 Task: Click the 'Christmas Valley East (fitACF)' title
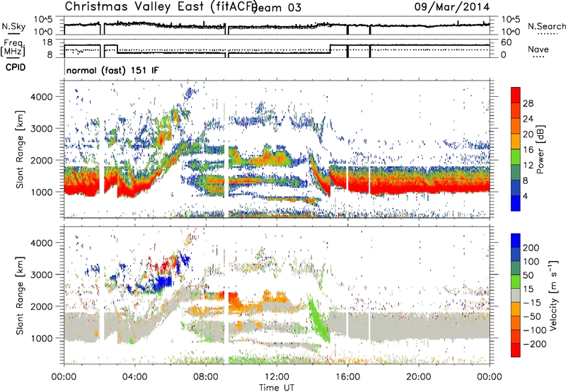pos(161,6)
